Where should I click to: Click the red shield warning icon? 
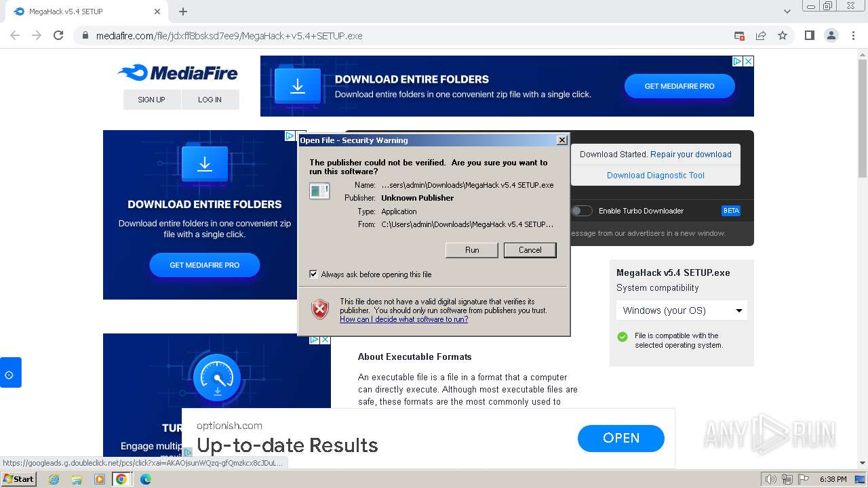320,309
